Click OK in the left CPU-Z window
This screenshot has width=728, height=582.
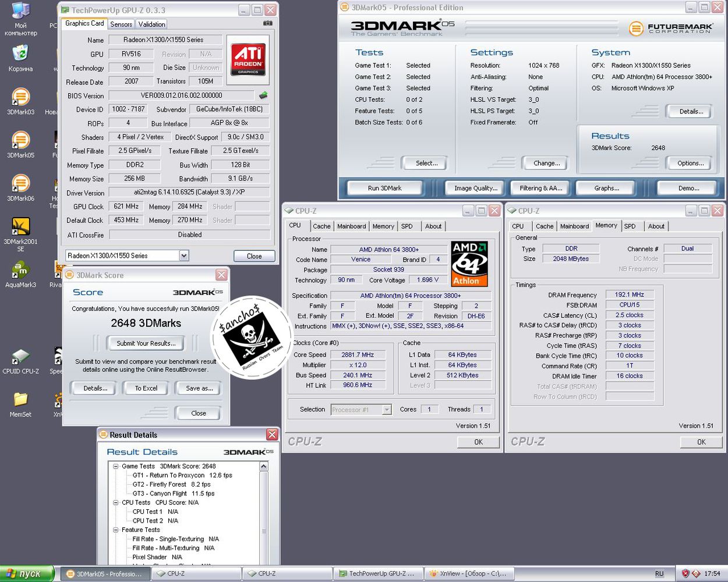point(478,442)
